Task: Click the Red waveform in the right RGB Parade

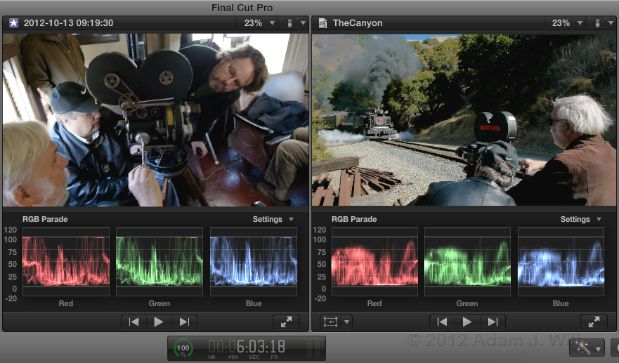Action: [374, 261]
